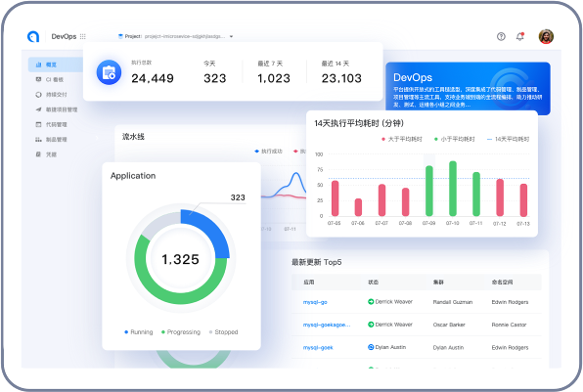
Task: Open the user avatar menu
Action: (x=546, y=36)
